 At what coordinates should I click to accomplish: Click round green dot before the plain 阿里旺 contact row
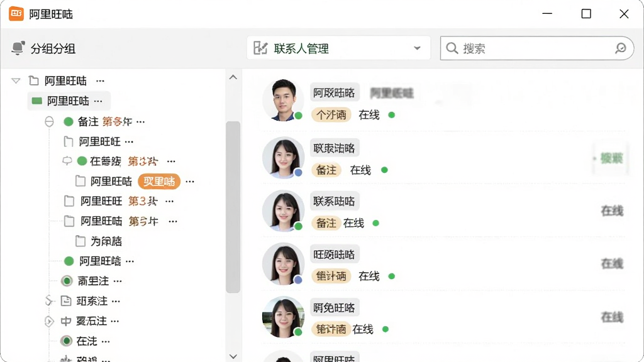tap(69, 261)
